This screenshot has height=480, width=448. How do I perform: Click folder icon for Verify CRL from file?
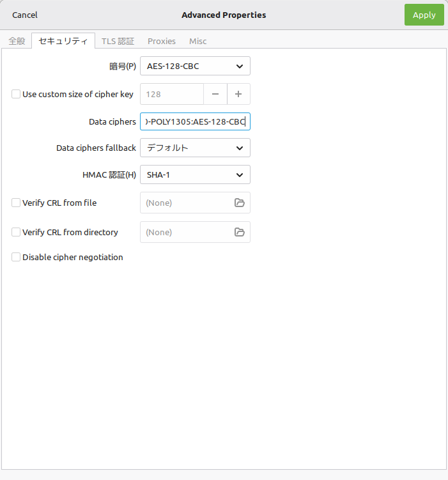pyautogui.click(x=240, y=203)
